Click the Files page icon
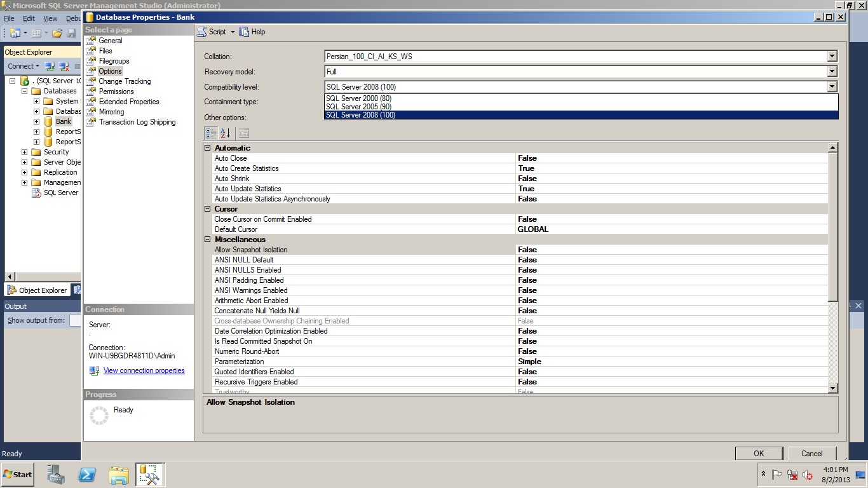This screenshot has height=488, width=868. point(91,51)
